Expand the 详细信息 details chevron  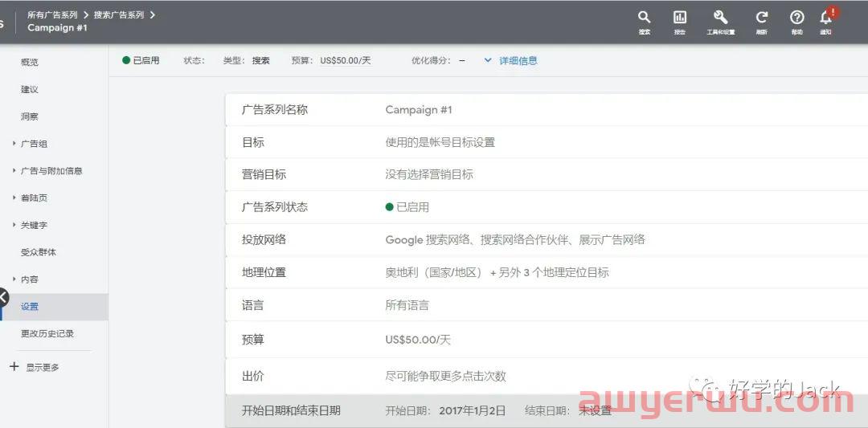click(488, 60)
